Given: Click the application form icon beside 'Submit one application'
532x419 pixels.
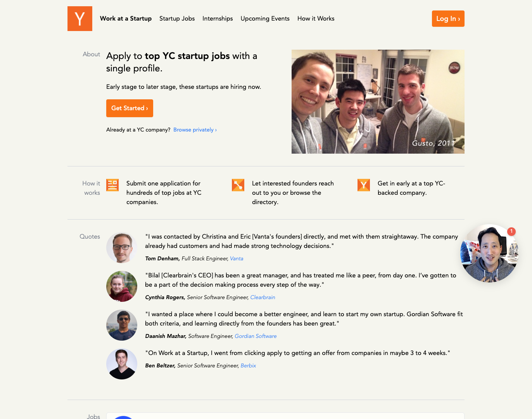Looking at the screenshot, I should (112, 185).
